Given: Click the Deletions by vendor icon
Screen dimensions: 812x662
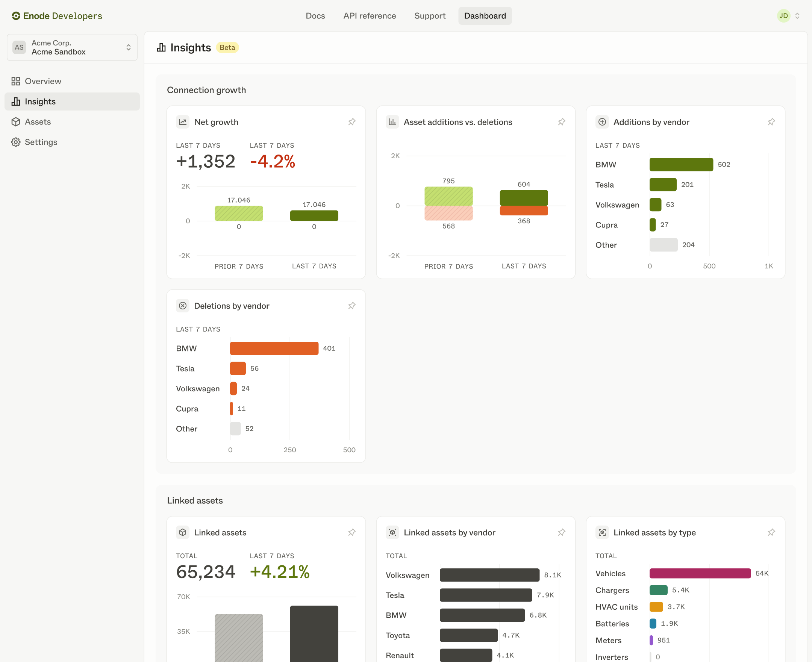Looking at the screenshot, I should pyautogui.click(x=183, y=306).
